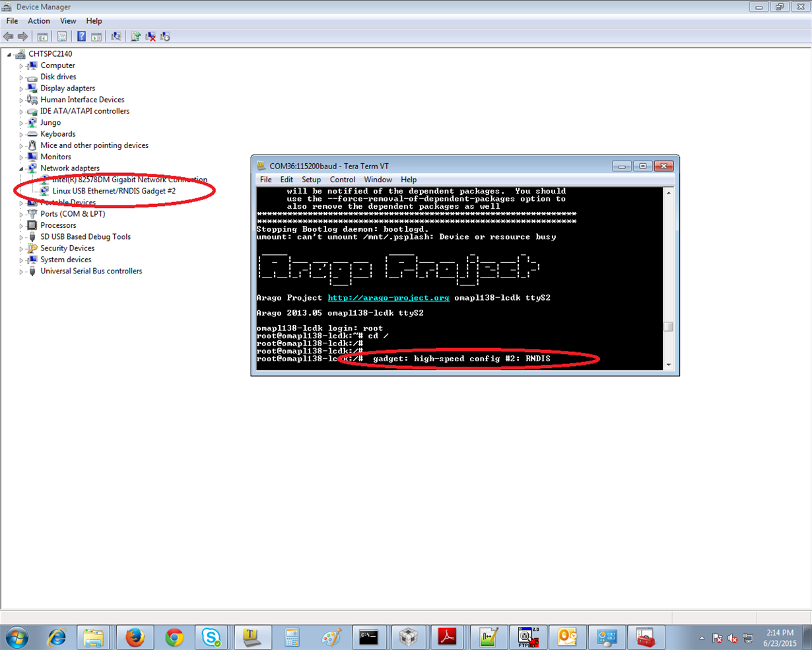Open the Help menu in Device Manager
This screenshot has width=812, height=650.
(x=94, y=21)
